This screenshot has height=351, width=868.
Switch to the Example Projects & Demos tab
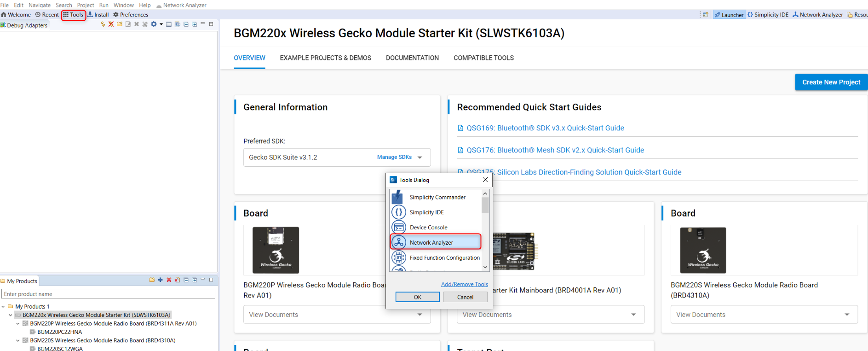(325, 58)
